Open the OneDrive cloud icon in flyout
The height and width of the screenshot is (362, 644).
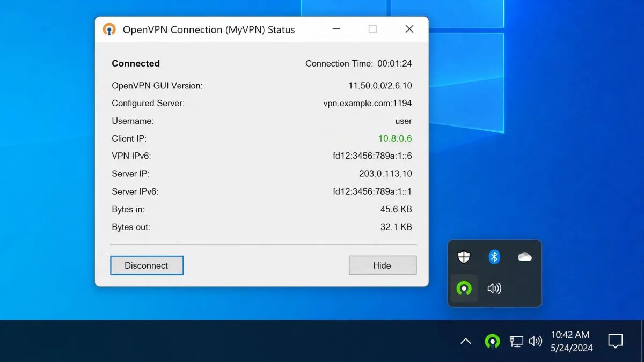pyautogui.click(x=524, y=257)
